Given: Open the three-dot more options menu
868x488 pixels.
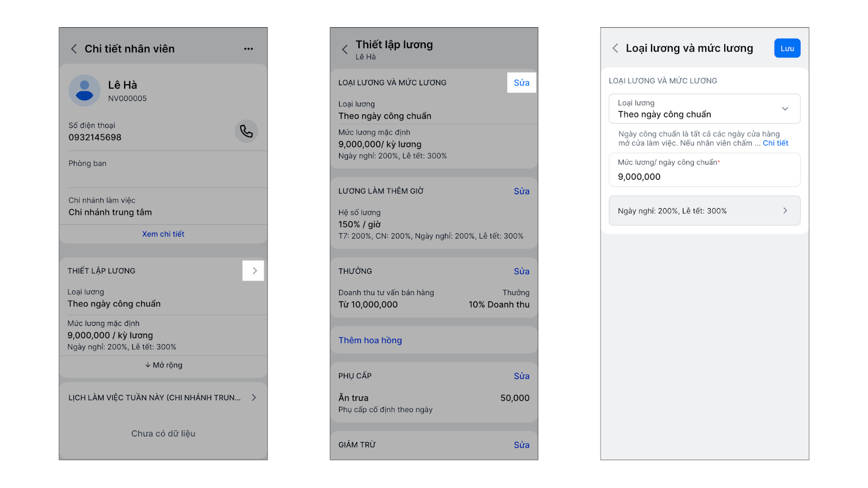Looking at the screenshot, I should coord(248,49).
